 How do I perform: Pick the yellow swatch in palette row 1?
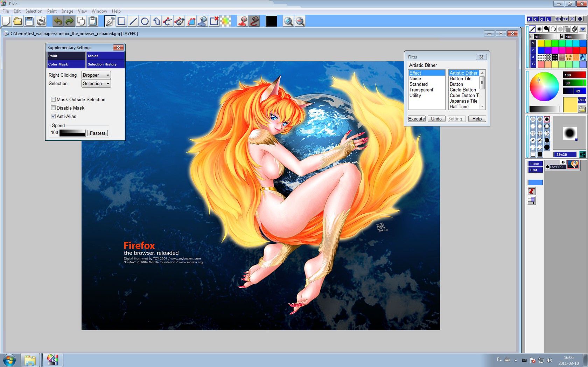pos(541,43)
